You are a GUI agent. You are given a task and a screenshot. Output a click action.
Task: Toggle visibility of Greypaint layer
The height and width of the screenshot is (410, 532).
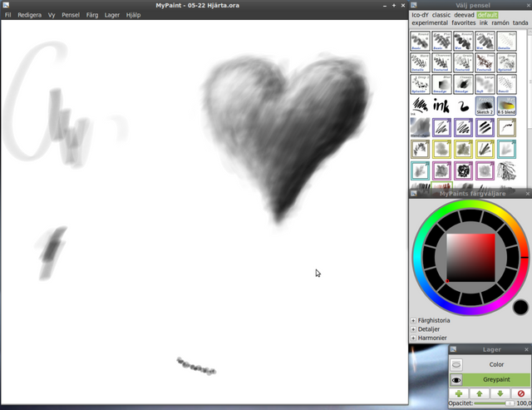click(456, 379)
